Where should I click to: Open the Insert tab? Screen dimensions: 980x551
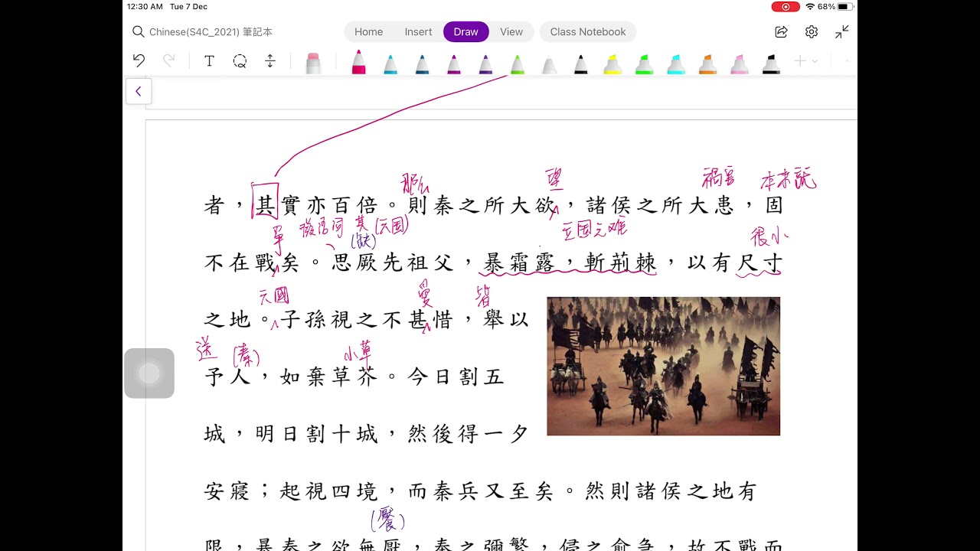point(418,31)
